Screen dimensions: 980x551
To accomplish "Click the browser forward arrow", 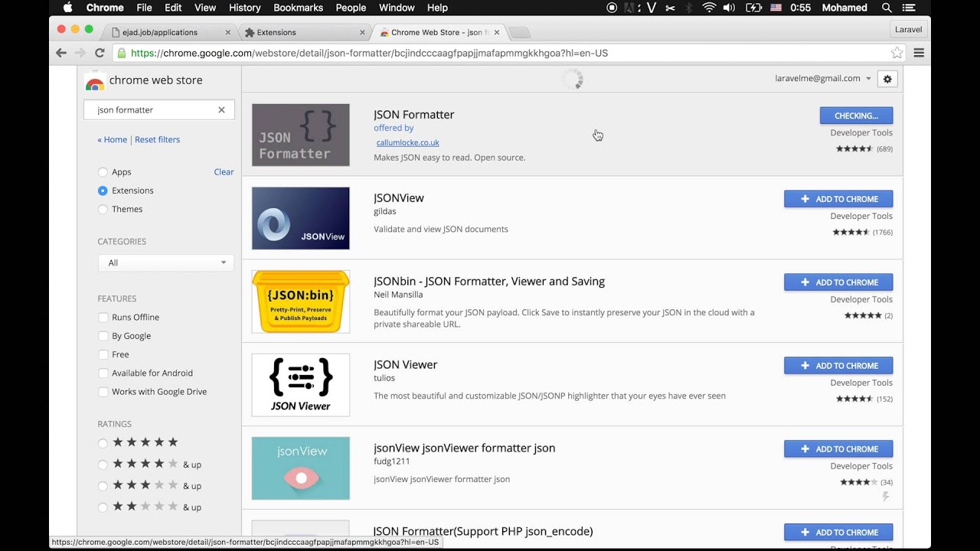I will pos(80,53).
